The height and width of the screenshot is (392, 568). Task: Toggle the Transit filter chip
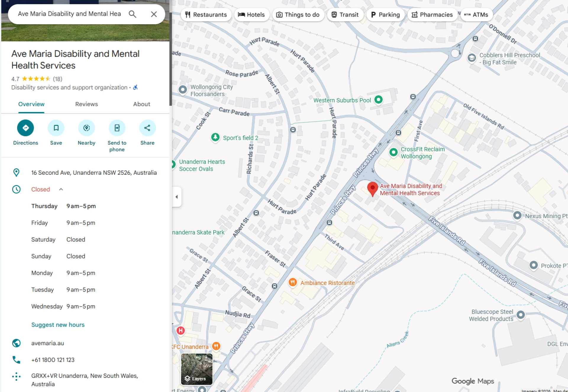[345, 15]
